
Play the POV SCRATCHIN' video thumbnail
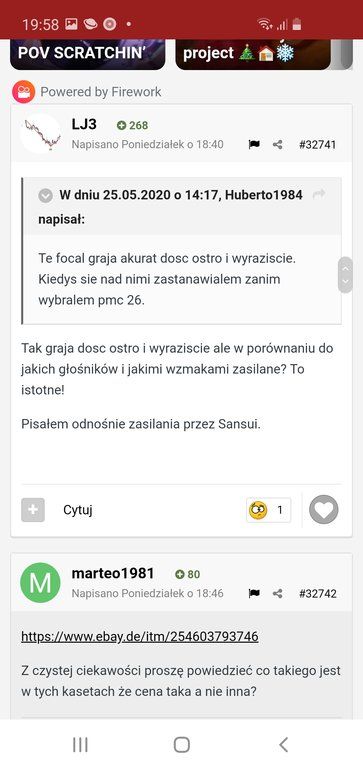pos(87,54)
